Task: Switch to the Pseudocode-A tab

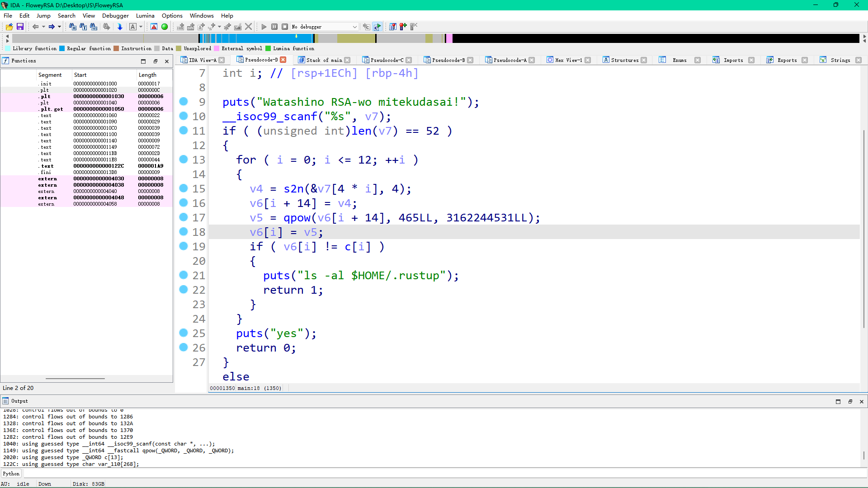Action: pyautogui.click(x=509, y=60)
